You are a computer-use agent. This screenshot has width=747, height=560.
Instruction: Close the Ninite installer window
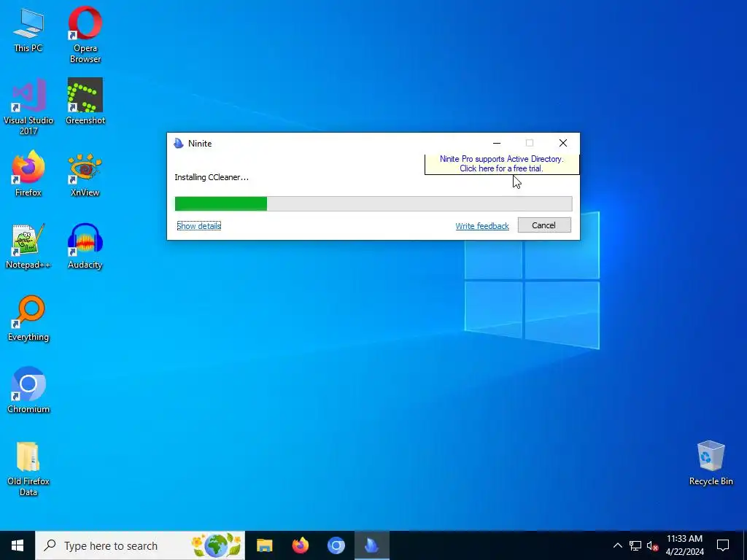click(x=562, y=143)
